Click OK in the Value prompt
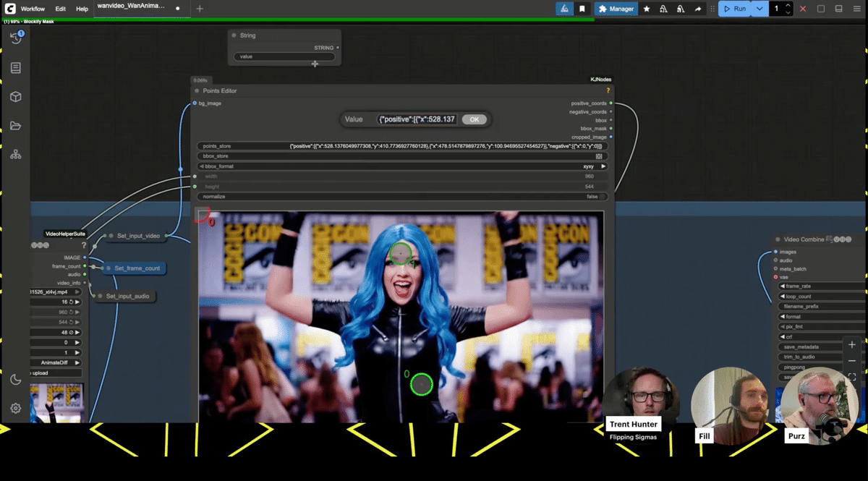The width and height of the screenshot is (868, 481). 474,119
